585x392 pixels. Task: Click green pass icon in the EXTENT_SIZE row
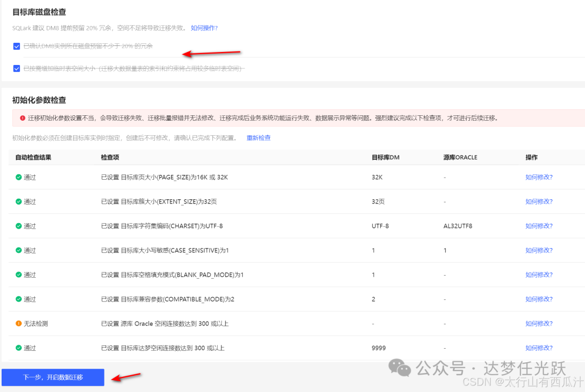point(18,201)
